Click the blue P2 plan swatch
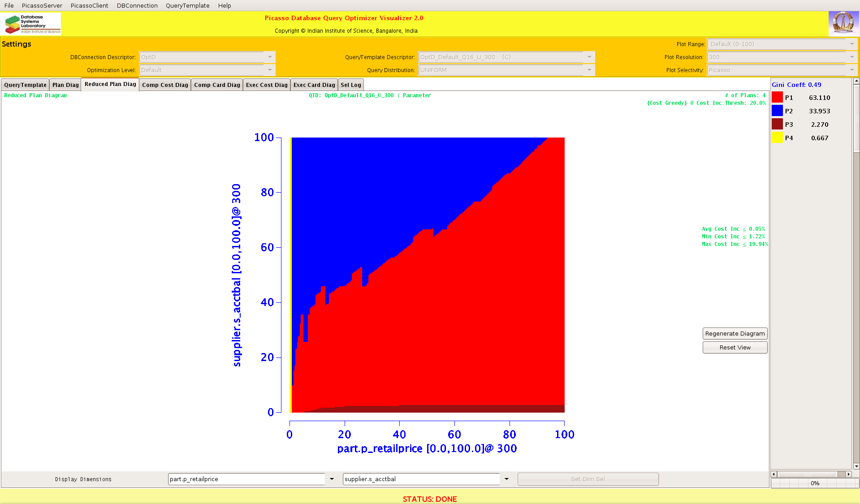 777,111
